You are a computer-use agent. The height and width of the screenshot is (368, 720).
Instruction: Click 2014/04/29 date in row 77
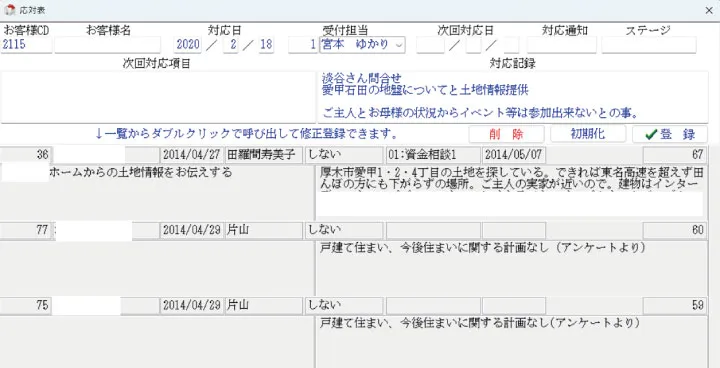pos(192,231)
